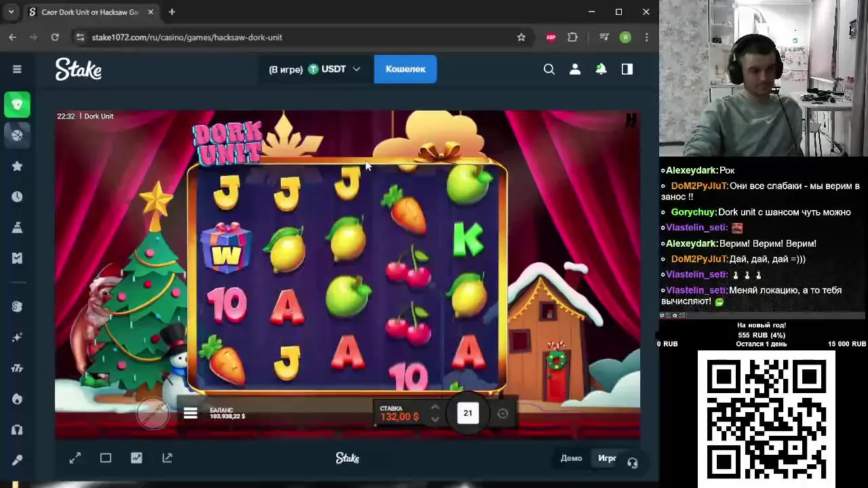Open notifications bell icon
The width and height of the screenshot is (868, 488).
601,69
